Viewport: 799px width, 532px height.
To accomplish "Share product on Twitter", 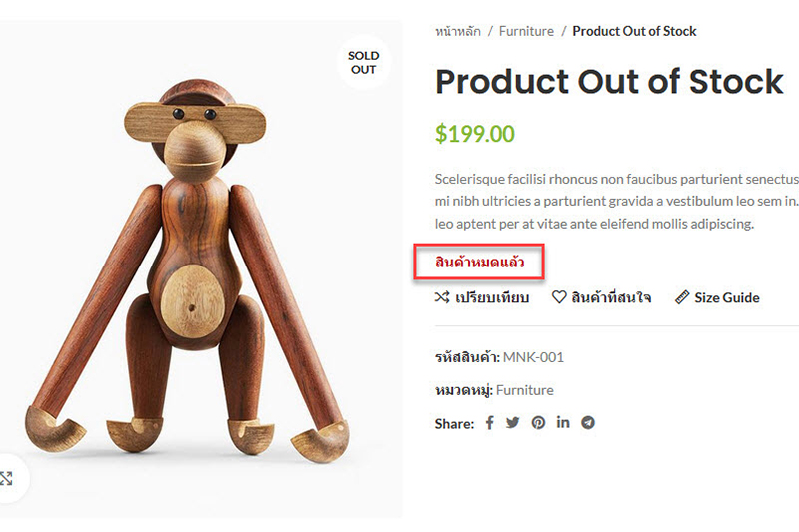I will click(513, 423).
